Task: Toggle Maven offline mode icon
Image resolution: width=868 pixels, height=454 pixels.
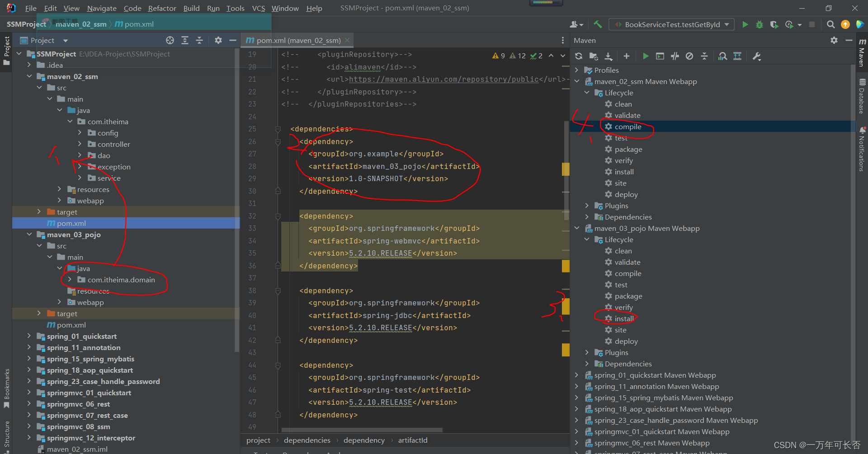Action: 675,56
